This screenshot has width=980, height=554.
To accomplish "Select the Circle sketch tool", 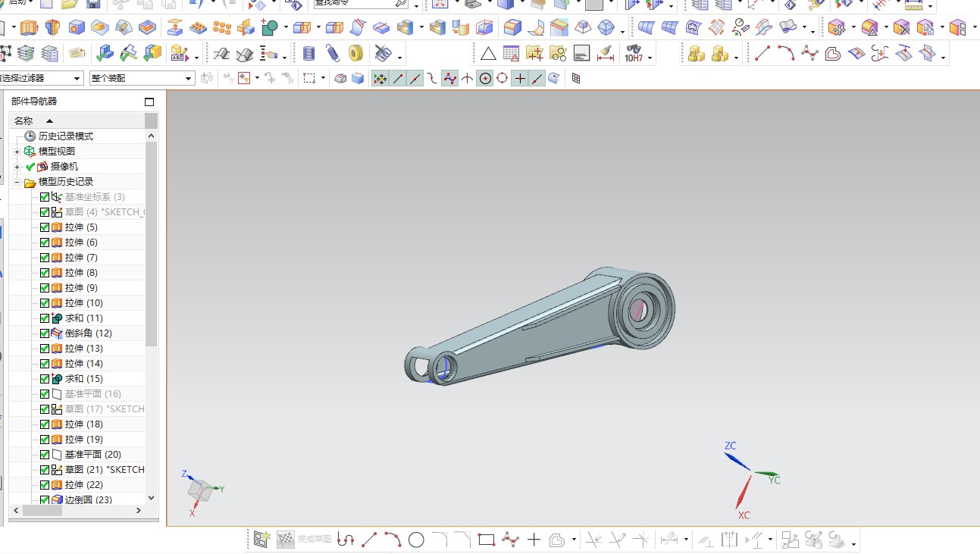I will (x=416, y=540).
